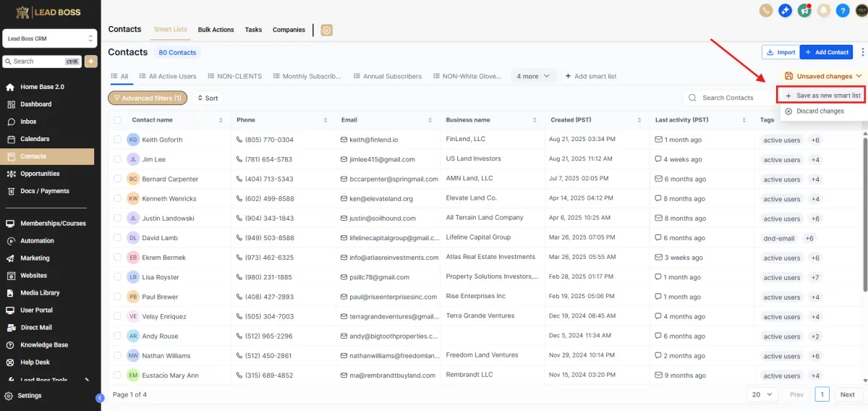Check the box for Lisa Royster
The image size is (868, 411).
pos(117,277)
